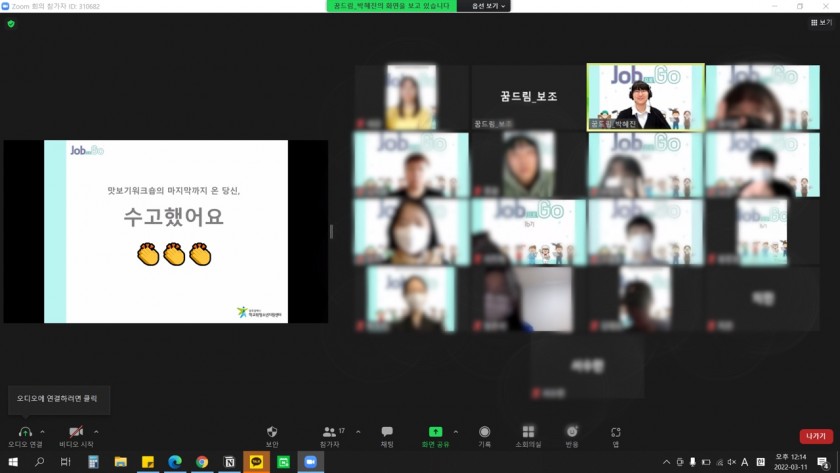Toggle mute via the taskbar speaker icon
This screenshot has width=840, height=473.
[x=731, y=462]
